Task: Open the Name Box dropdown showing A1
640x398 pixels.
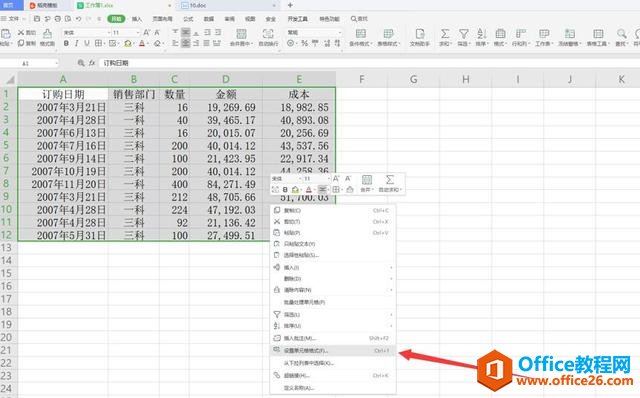Action: pos(56,63)
